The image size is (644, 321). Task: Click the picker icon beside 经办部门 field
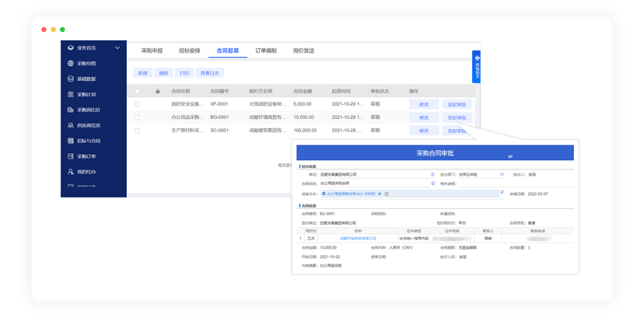pyautogui.click(x=502, y=174)
